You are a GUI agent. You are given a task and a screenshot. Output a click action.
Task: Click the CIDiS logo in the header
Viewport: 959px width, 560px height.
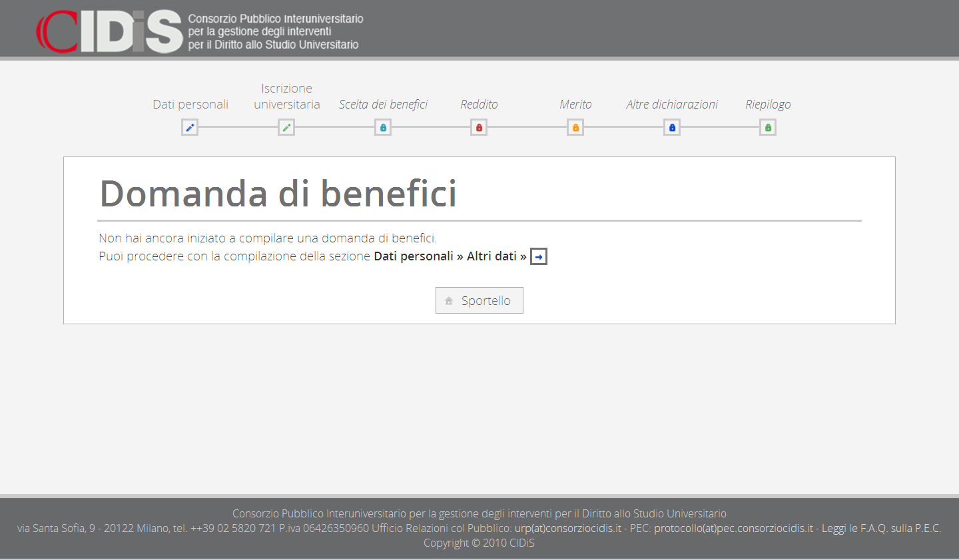tap(109, 31)
